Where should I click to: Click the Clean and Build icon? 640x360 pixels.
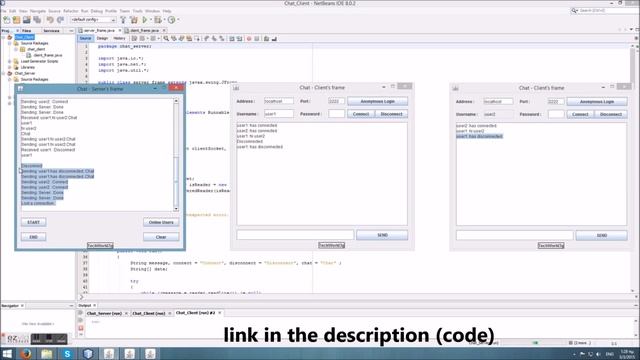(134, 20)
